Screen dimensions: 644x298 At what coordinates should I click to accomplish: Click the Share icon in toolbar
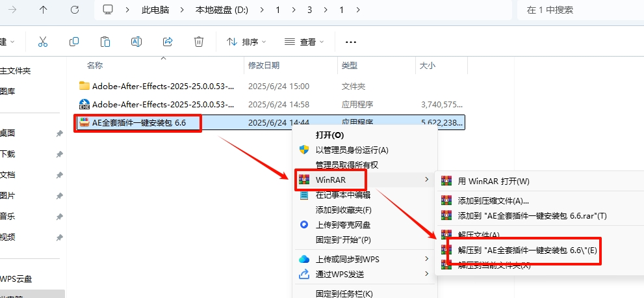(x=168, y=42)
